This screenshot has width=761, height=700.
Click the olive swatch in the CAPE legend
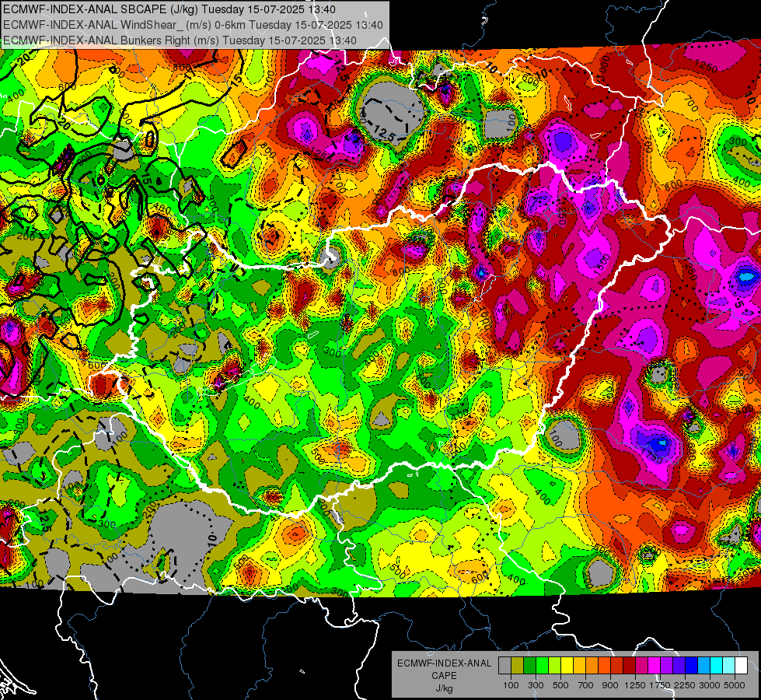518,666
